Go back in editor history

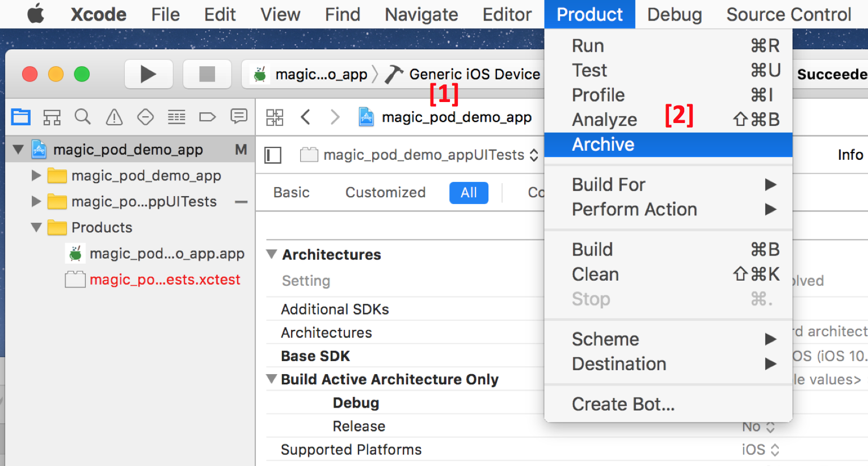tap(306, 117)
